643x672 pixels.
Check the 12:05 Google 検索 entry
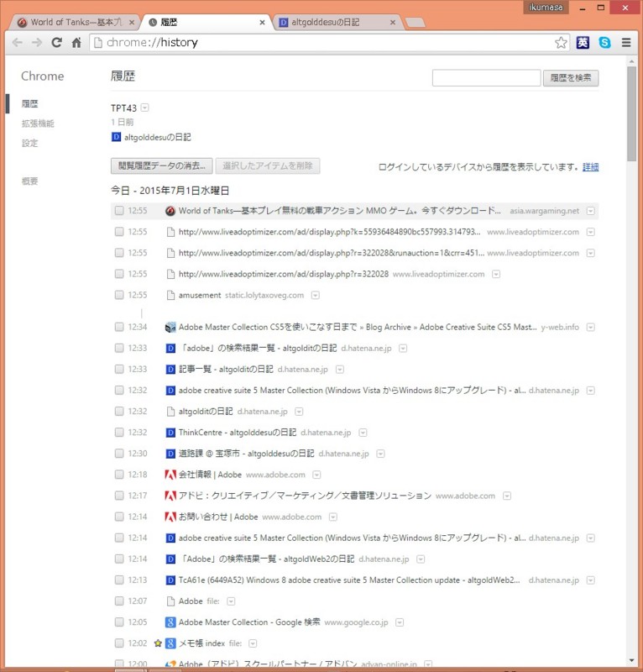point(119,622)
